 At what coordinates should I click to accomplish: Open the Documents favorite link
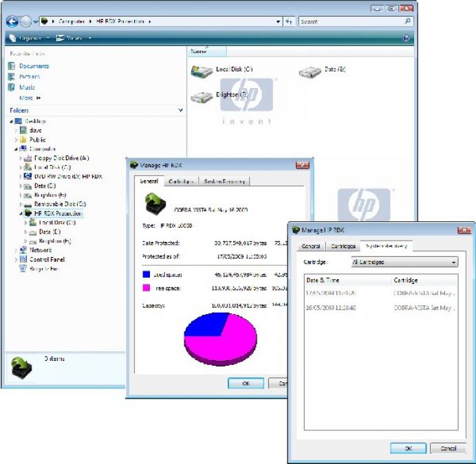[34, 66]
